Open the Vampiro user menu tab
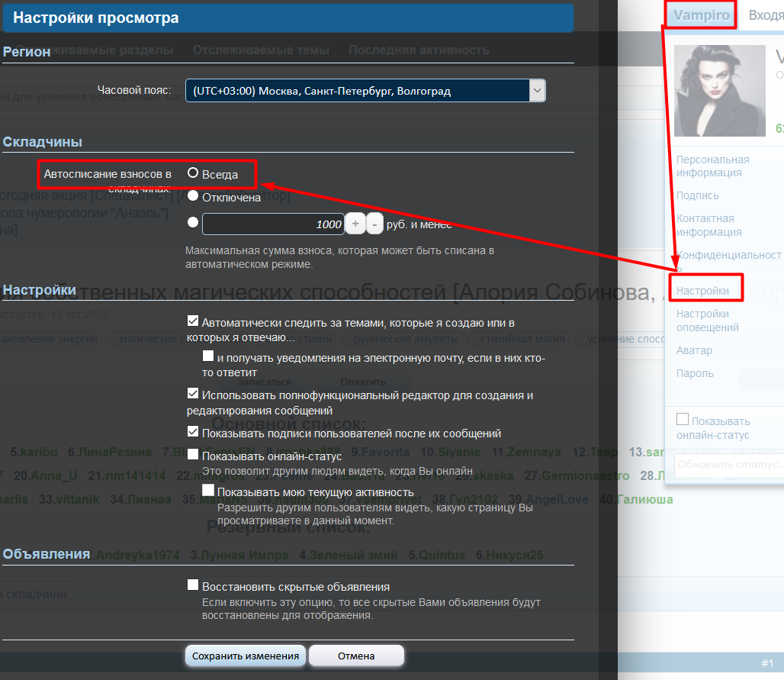The image size is (784, 680). point(701,15)
